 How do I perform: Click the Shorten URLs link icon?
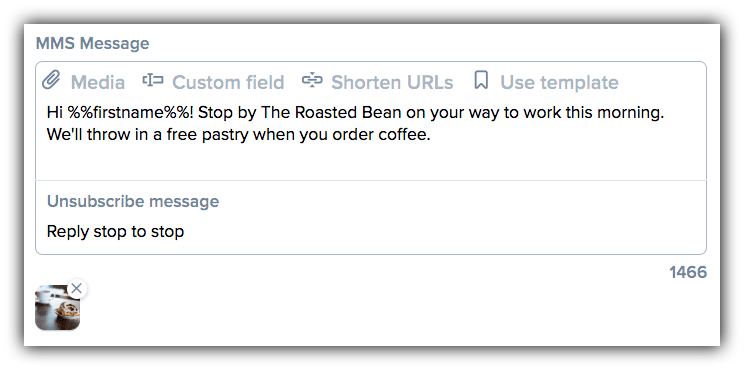pyautogui.click(x=312, y=81)
